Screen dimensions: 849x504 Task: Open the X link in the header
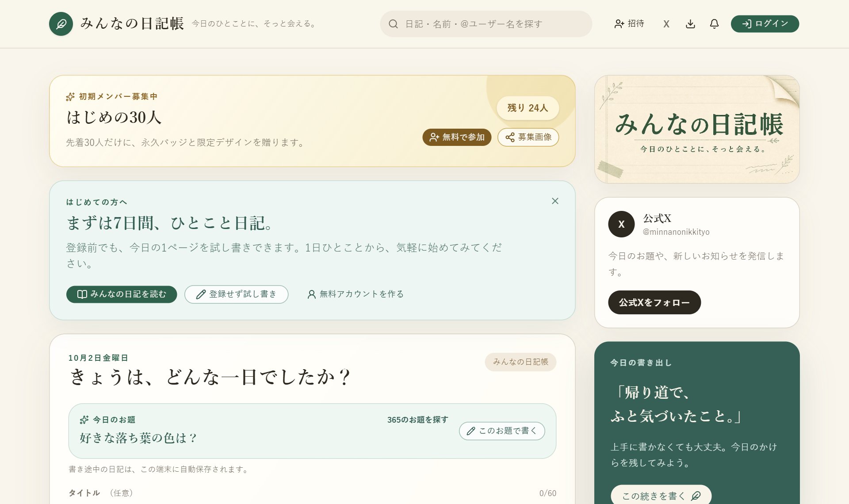(666, 24)
